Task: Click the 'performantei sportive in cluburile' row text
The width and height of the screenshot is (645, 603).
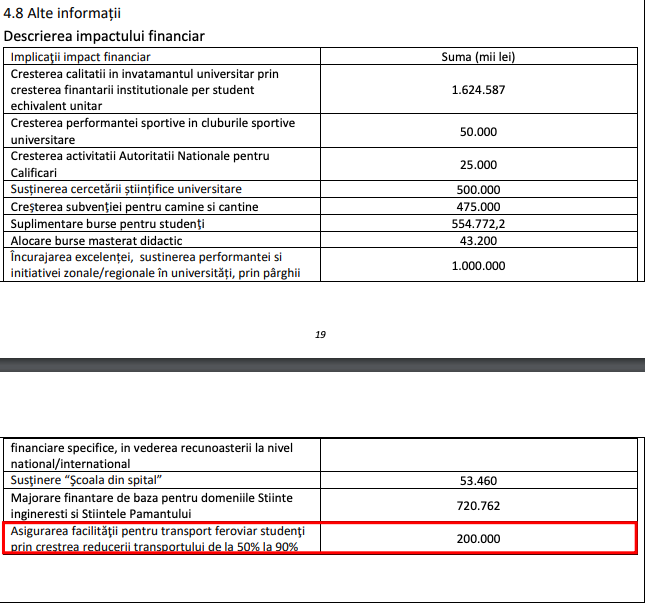Action: (x=152, y=123)
